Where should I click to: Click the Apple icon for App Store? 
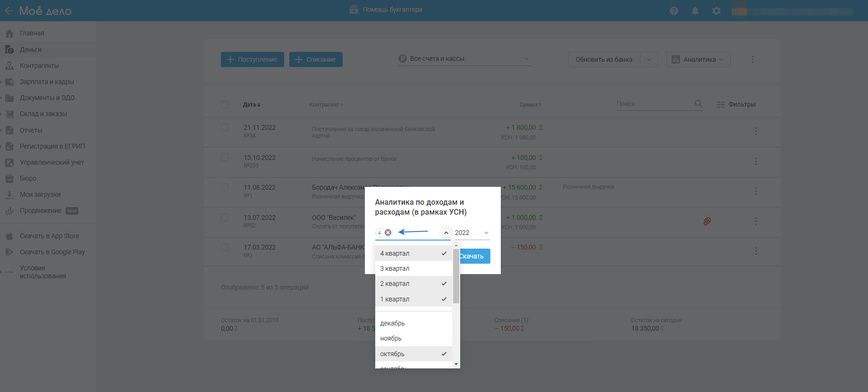tap(9, 236)
